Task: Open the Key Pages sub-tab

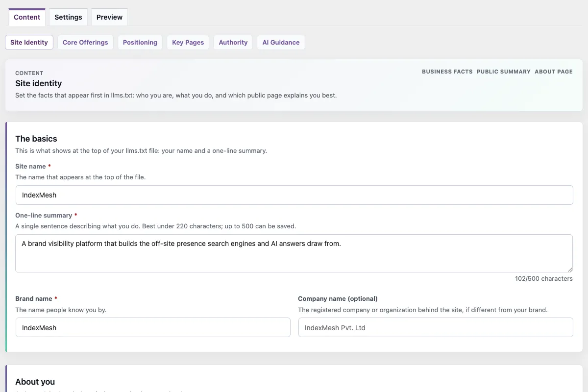Action: [x=188, y=42]
